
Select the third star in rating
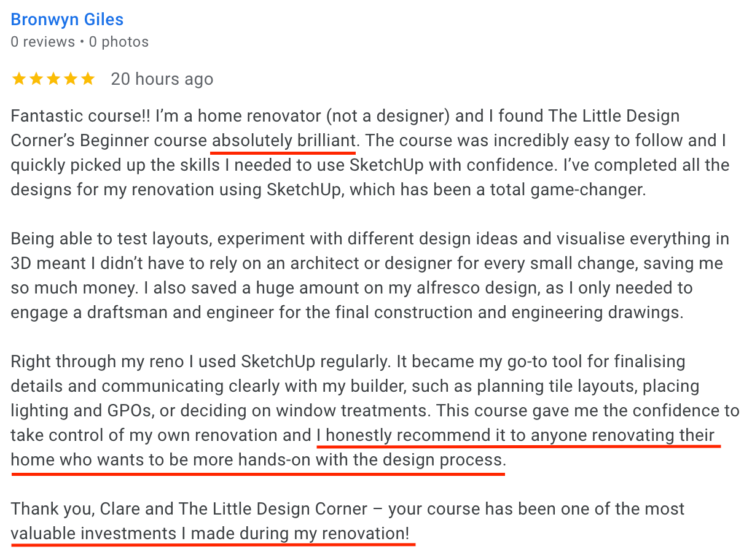coord(53,79)
